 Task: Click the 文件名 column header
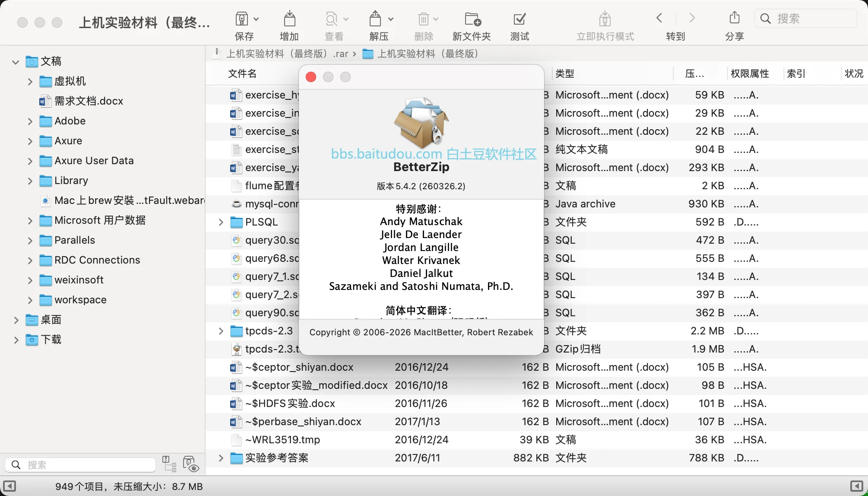tap(242, 73)
